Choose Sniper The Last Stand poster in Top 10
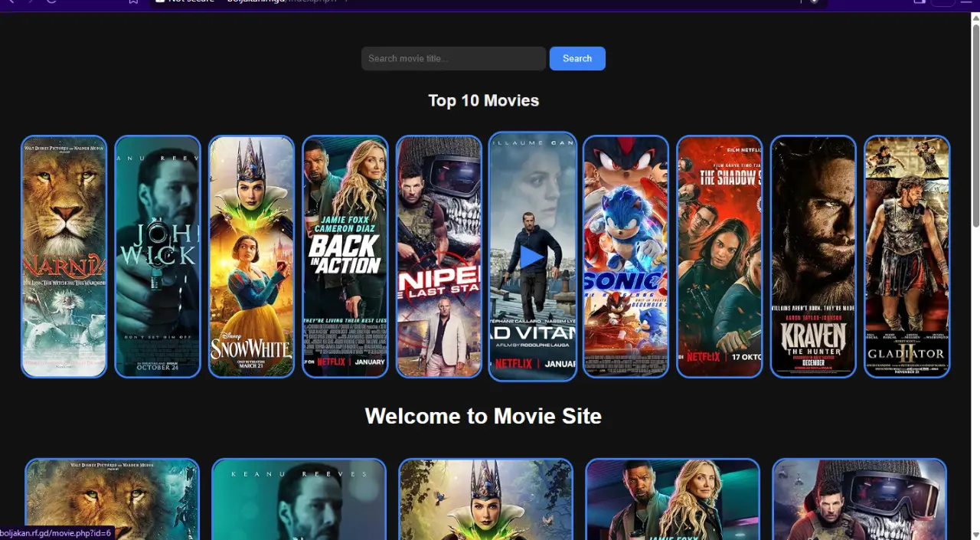The height and width of the screenshot is (540, 980). (439, 257)
